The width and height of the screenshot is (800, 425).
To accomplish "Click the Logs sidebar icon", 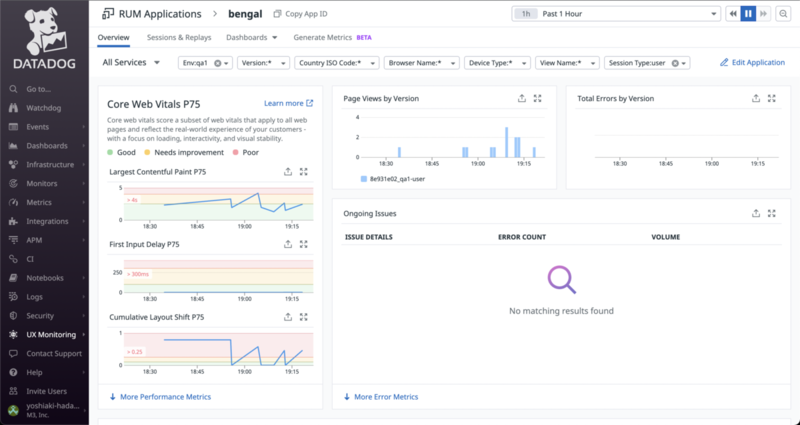I will (13, 296).
